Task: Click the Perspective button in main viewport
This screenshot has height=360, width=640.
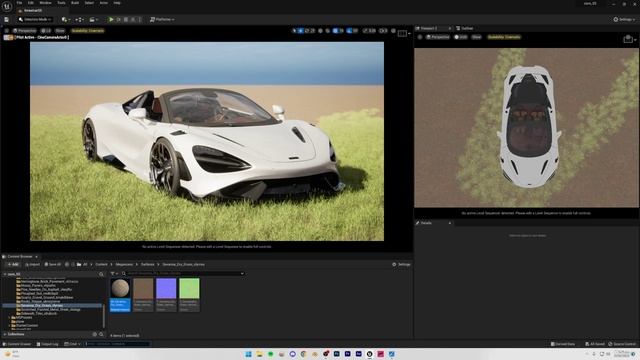Action: pos(24,31)
